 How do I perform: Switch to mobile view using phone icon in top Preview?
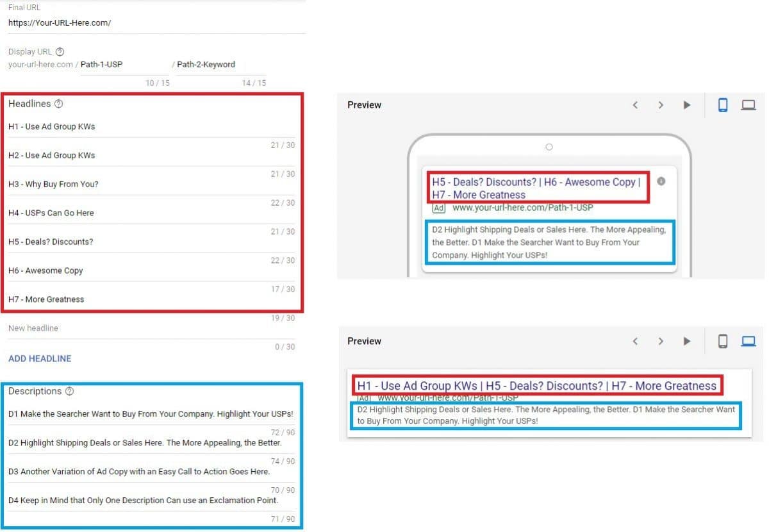click(723, 104)
